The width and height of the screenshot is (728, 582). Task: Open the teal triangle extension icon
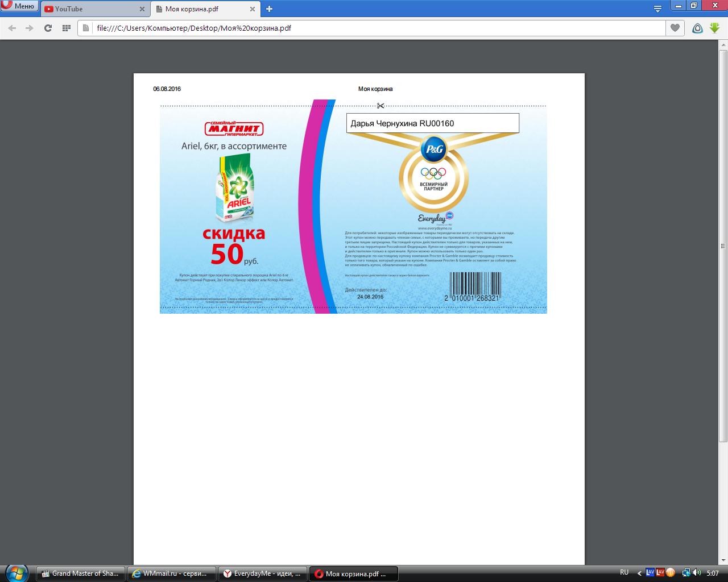coord(697,28)
